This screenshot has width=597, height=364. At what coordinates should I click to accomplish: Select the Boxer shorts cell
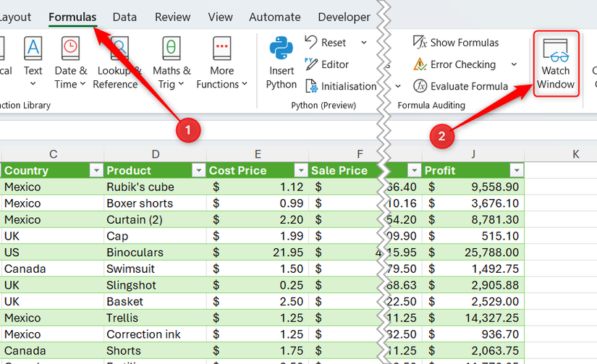(156, 203)
